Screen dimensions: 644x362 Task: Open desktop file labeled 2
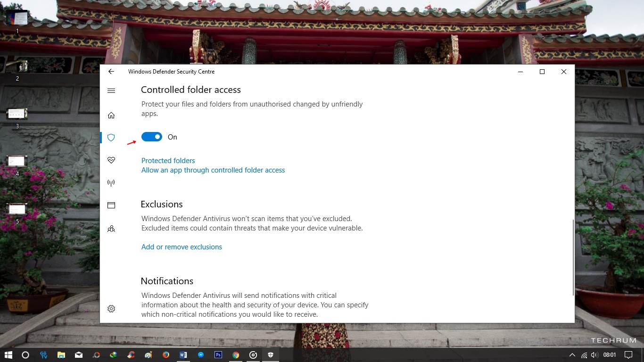click(17, 71)
